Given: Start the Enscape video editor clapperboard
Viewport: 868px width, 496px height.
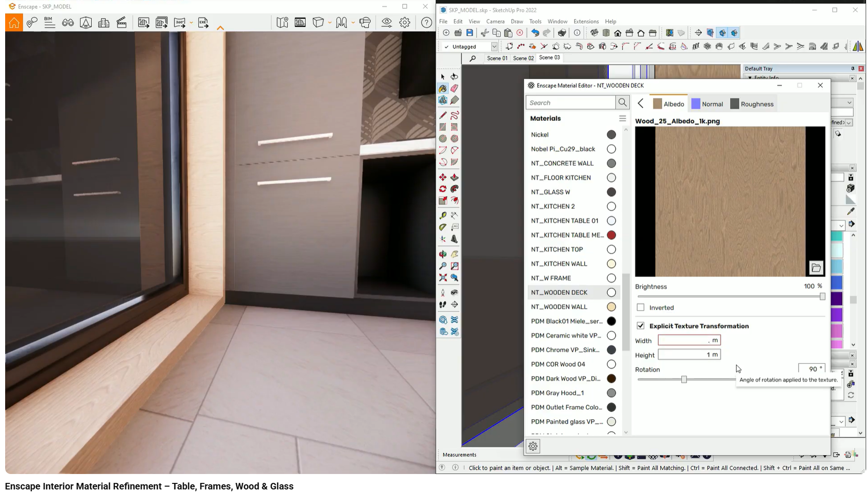Looking at the screenshot, I should pyautogui.click(x=122, y=22).
